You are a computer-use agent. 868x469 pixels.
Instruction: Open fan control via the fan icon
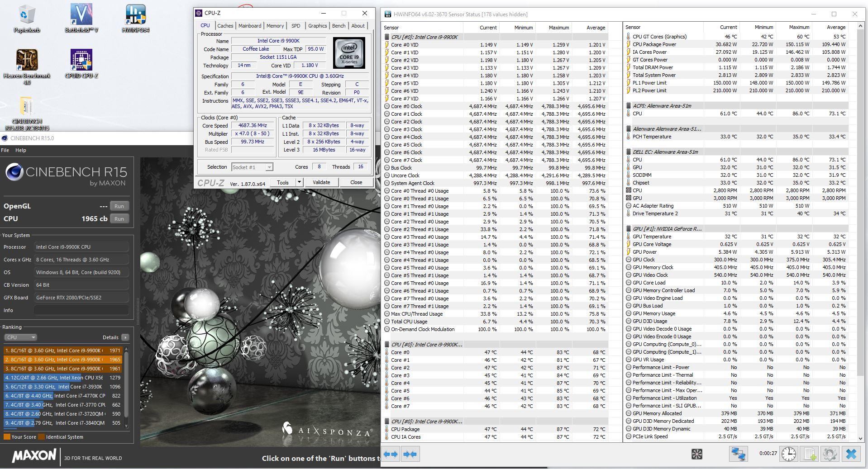pyautogui.click(x=697, y=454)
